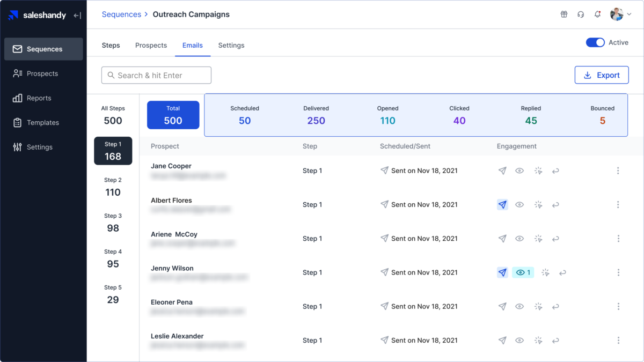This screenshot has height=362, width=644.
Task: Click opened eye badge for Jenny Wilson
Action: pyautogui.click(x=523, y=272)
